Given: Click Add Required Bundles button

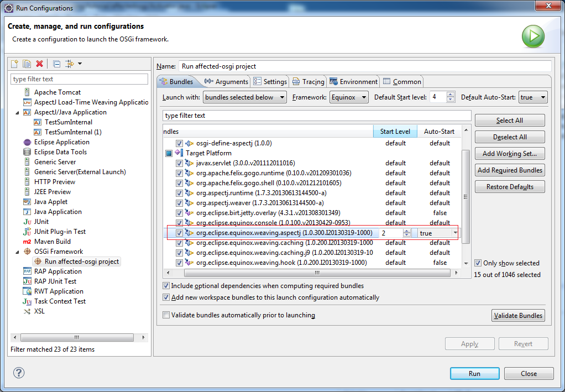Looking at the screenshot, I should coord(510,170).
